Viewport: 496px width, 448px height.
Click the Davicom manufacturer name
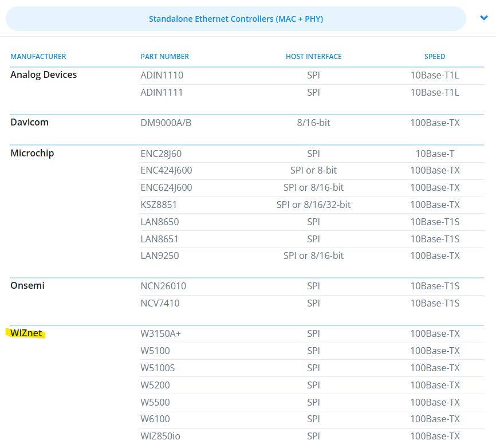click(29, 123)
